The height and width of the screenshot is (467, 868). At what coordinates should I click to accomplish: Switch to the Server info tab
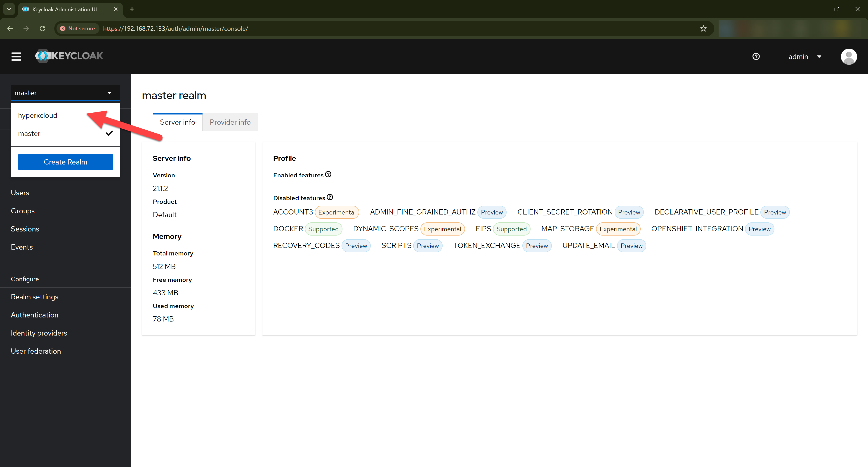tap(178, 122)
